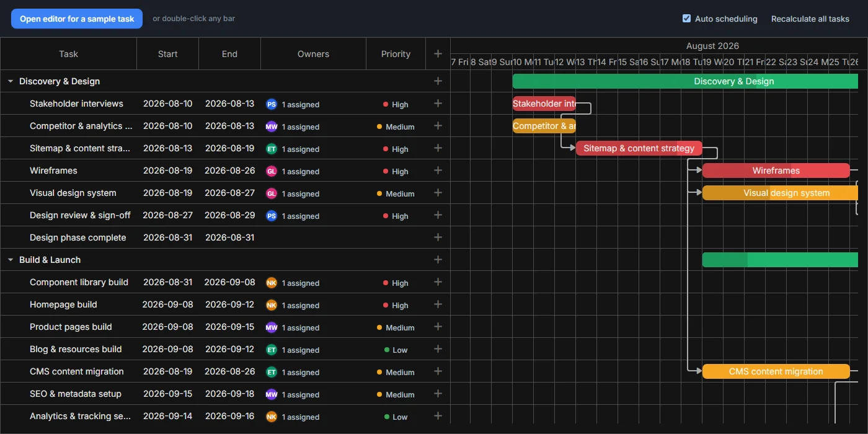Screen dimensions: 868x434
Task: Sort by the Owners column header
Action: click(x=313, y=54)
